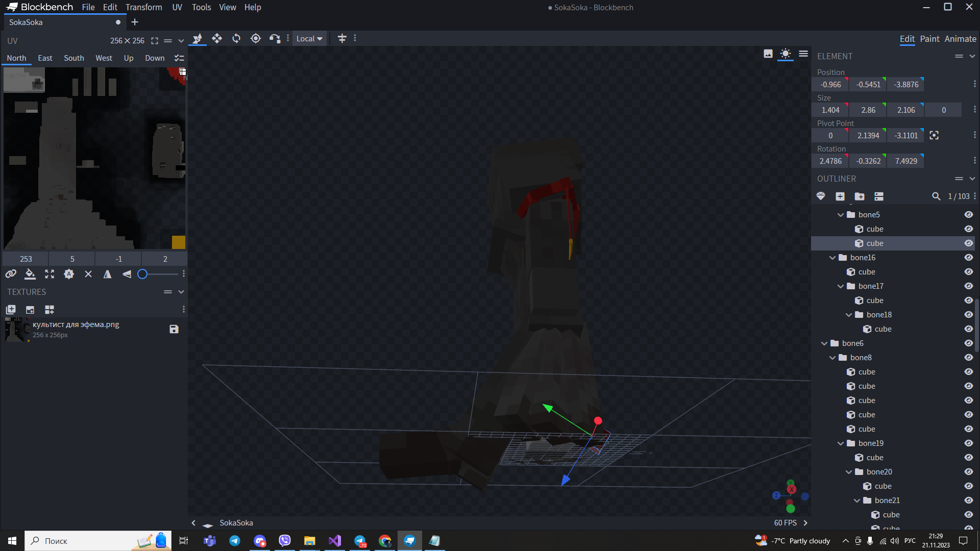The width and height of the screenshot is (980, 551).
Task: Select the Down face tab
Action: [155, 58]
